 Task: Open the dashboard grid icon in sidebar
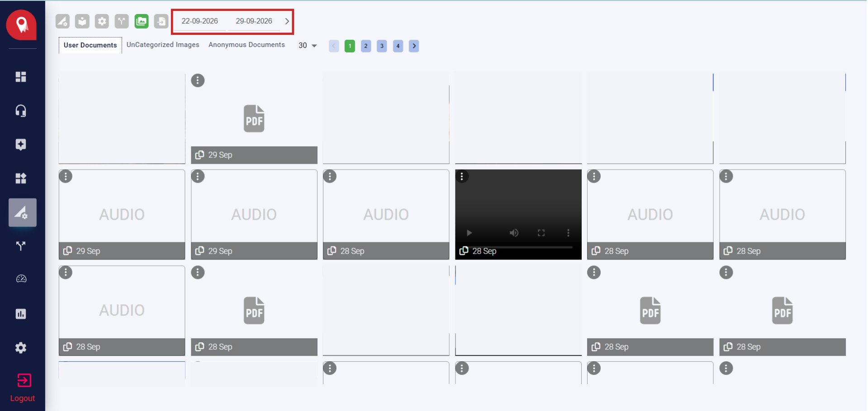pos(21,77)
